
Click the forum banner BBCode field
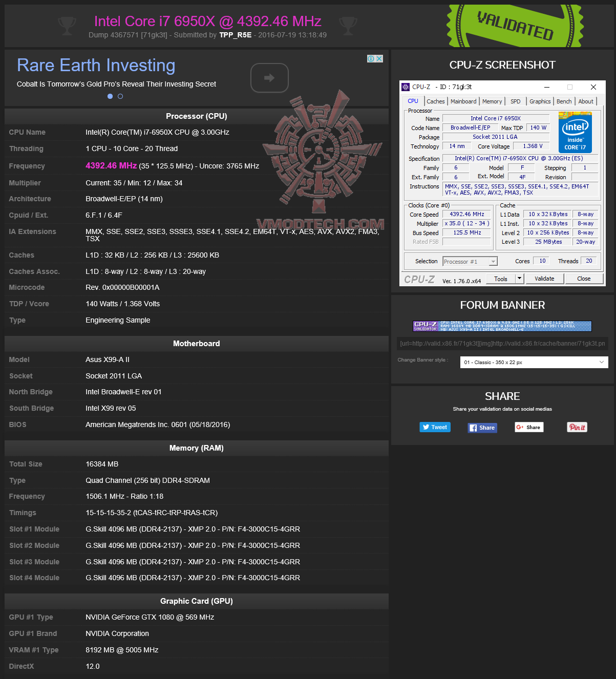coord(502,344)
